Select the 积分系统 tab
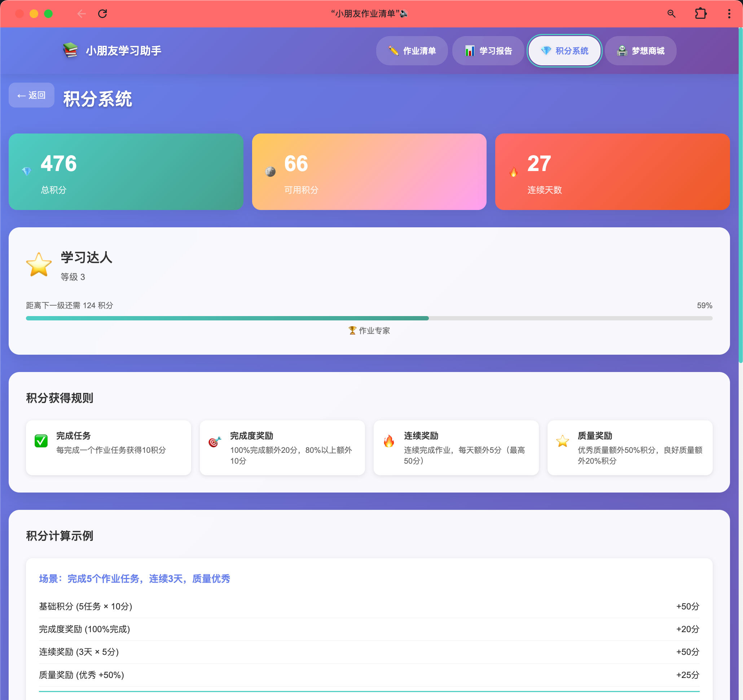The image size is (743, 700). (x=564, y=51)
